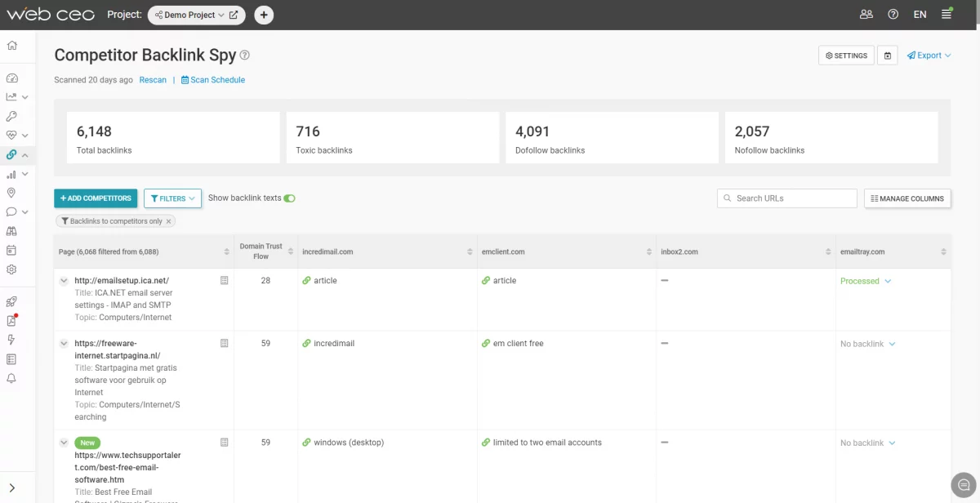Open the live chat bubble icon
Image resolution: width=980 pixels, height=503 pixels.
pos(964,484)
